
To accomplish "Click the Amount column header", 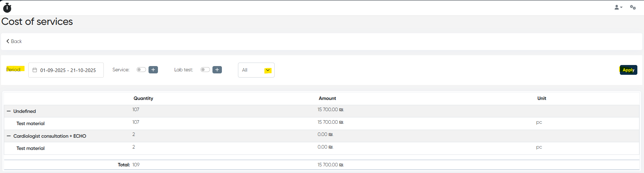I will coord(327,98).
